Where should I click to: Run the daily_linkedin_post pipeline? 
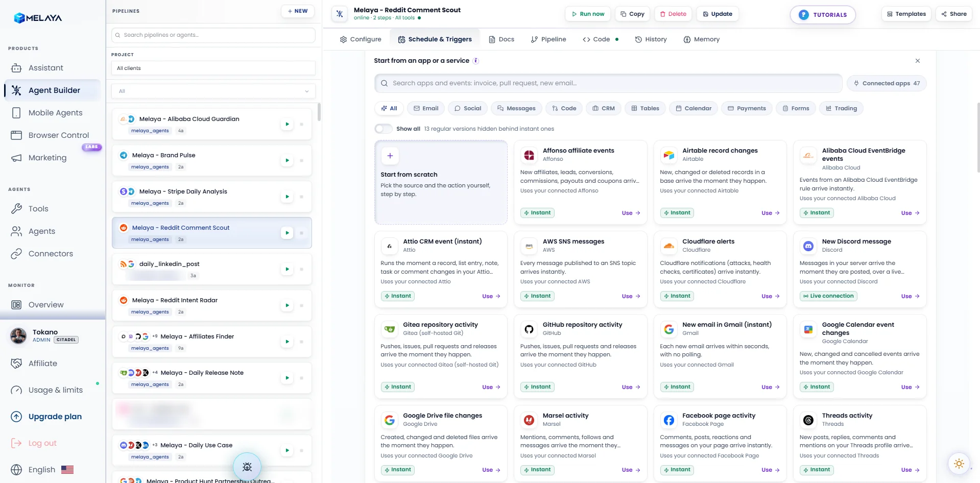[287, 269]
